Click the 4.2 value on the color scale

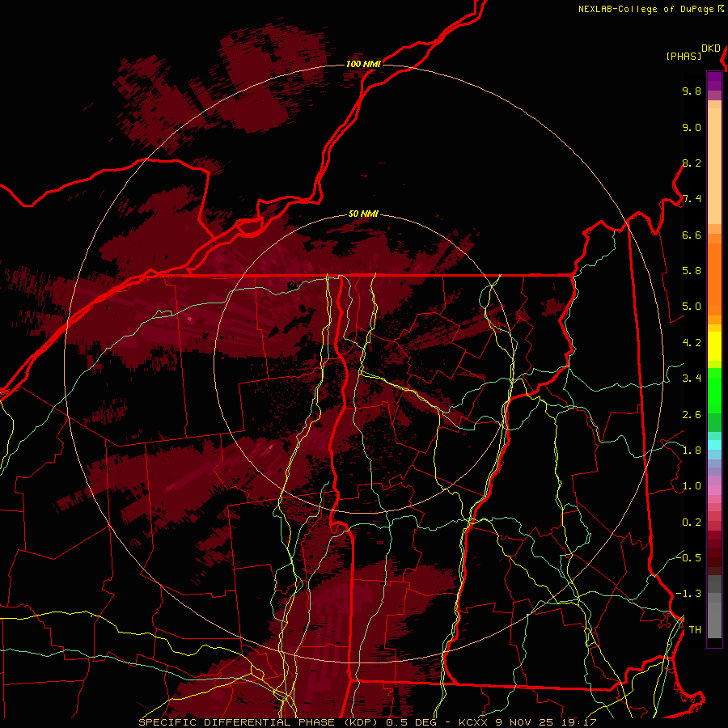point(692,343)
